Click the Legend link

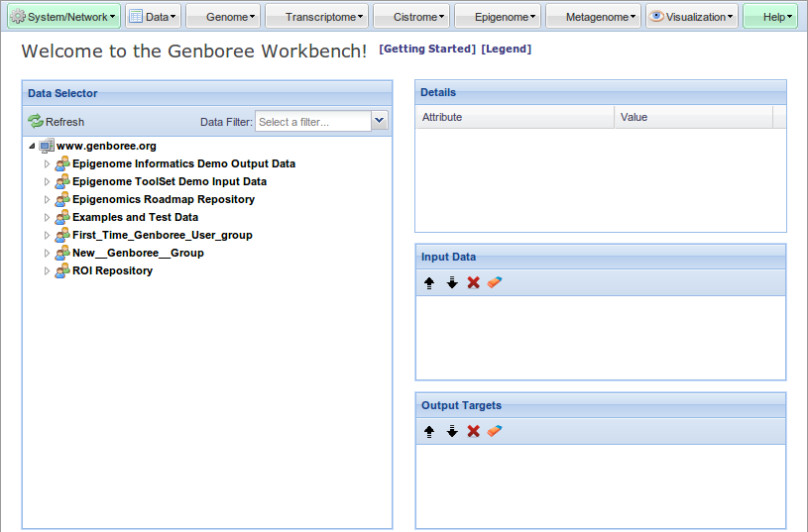pos(506,49)
